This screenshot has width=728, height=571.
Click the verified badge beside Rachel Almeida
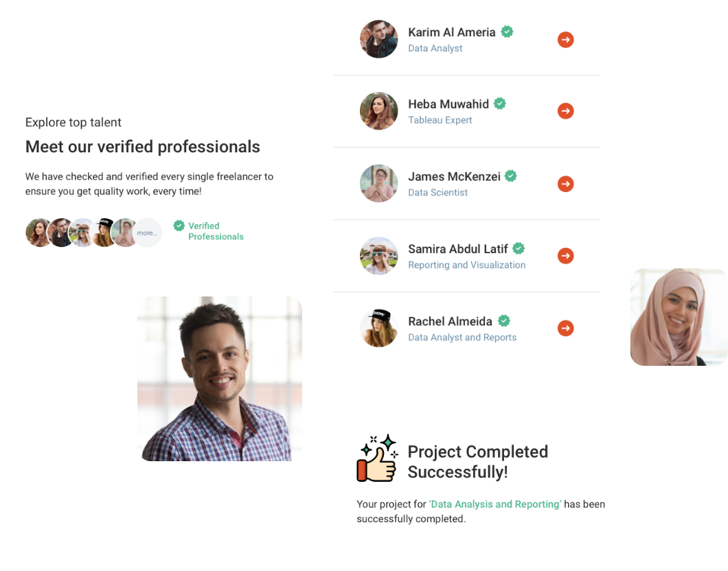pos(504,321)
